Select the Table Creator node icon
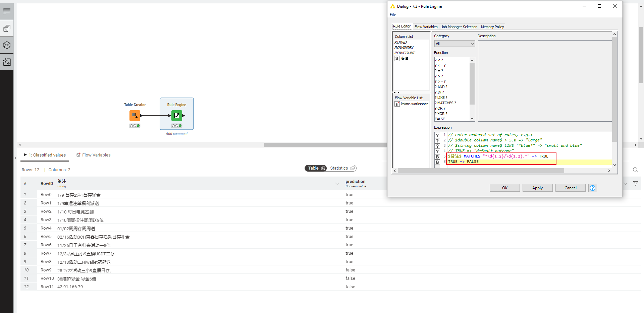 pos(135,116)
